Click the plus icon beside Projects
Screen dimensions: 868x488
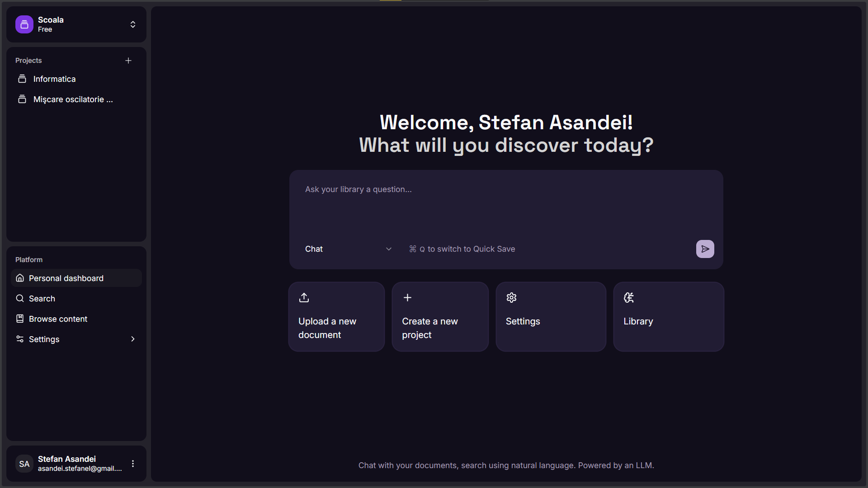pyautogui.click(x=128, y=61)
